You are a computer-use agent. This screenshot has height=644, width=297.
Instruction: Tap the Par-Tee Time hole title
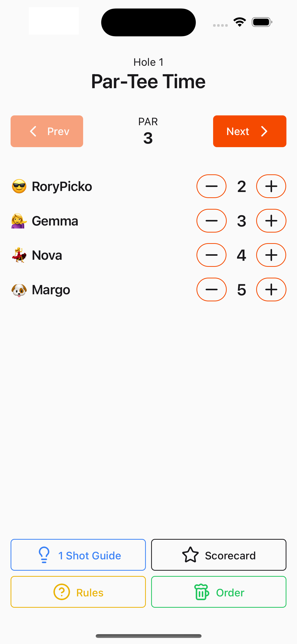pos(148,82)
